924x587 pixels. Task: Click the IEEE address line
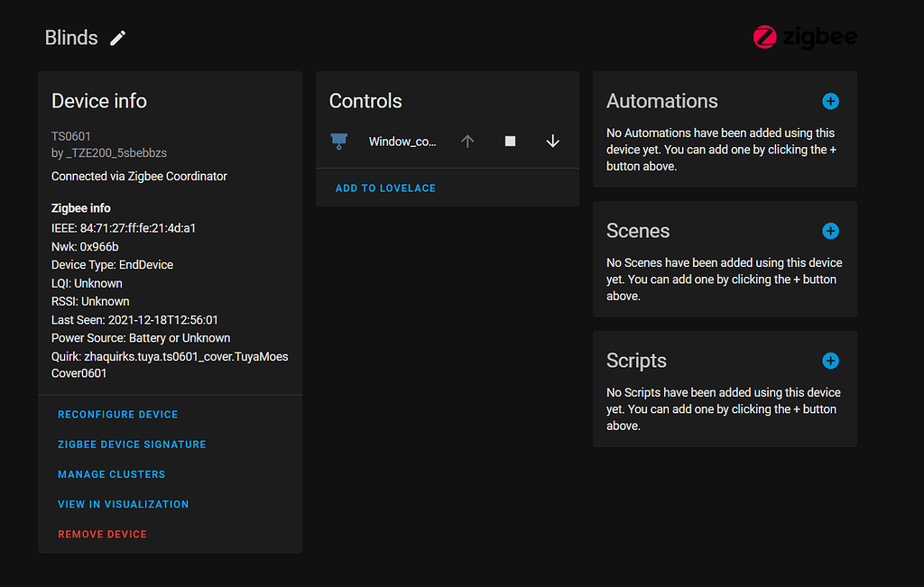coord(124,228)
